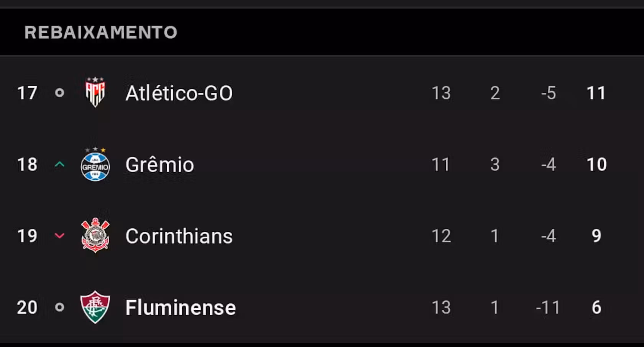The image size is (644, 347).
Task: Click the Atlético-GO club crest
Action: [95, 92]
